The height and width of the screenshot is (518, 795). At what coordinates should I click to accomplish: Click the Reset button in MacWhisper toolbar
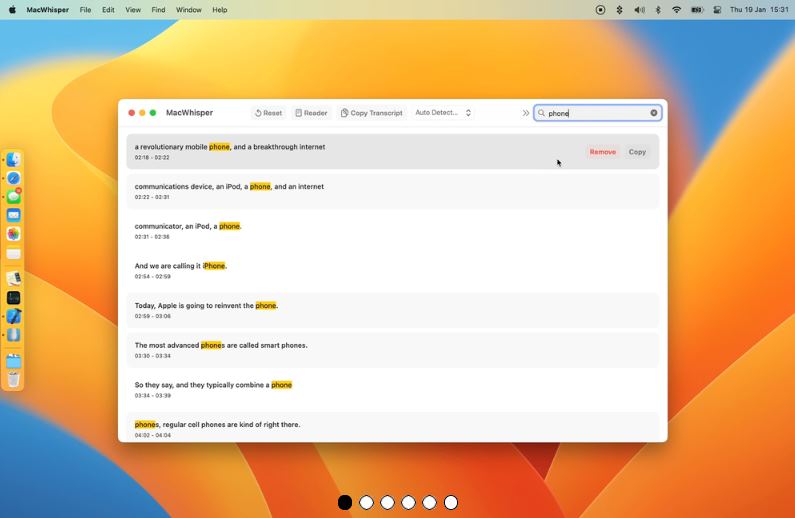click(268, 113)
